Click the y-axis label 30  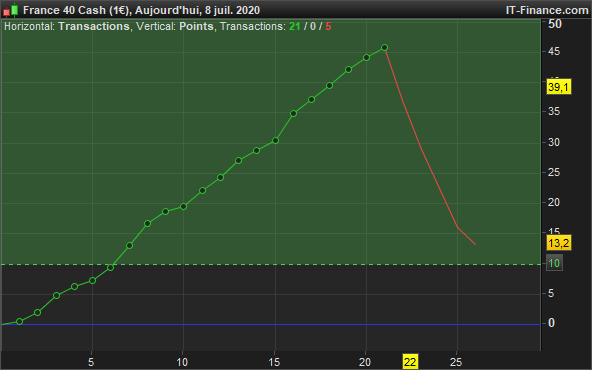[553, 142]
